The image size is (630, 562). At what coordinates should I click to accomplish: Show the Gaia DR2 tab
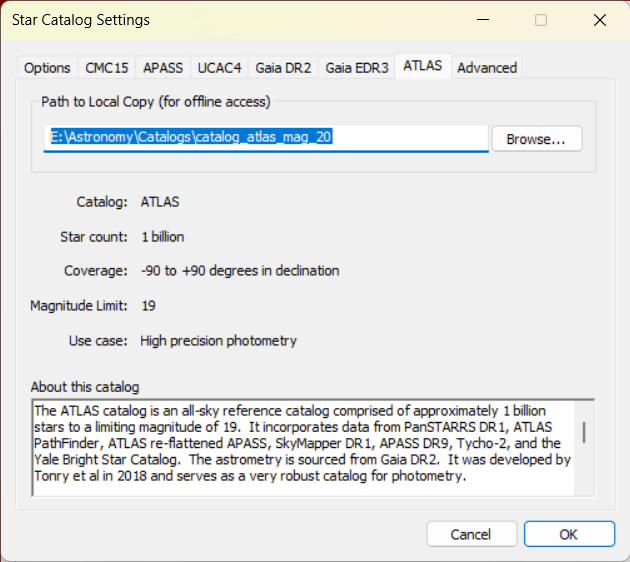coord(283,67)
